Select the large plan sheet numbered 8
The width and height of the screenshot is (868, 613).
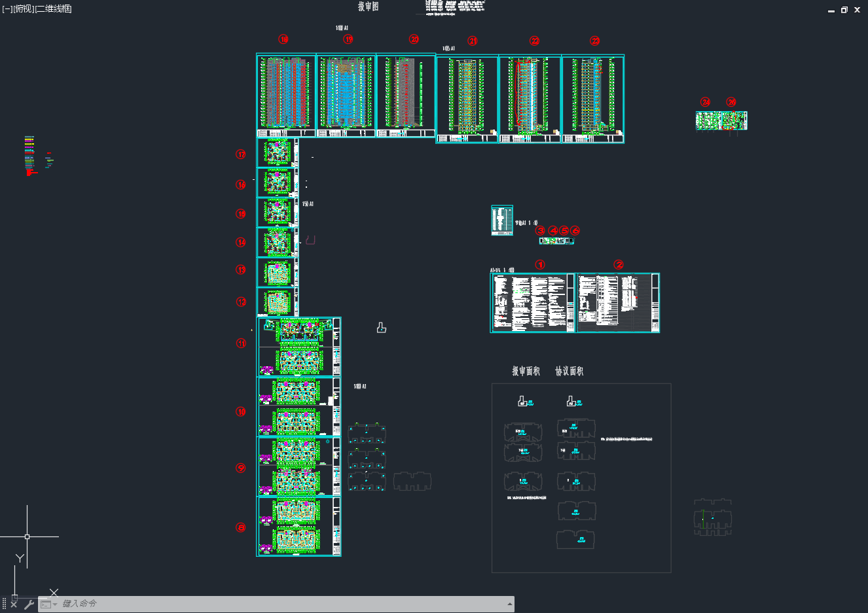299,527
